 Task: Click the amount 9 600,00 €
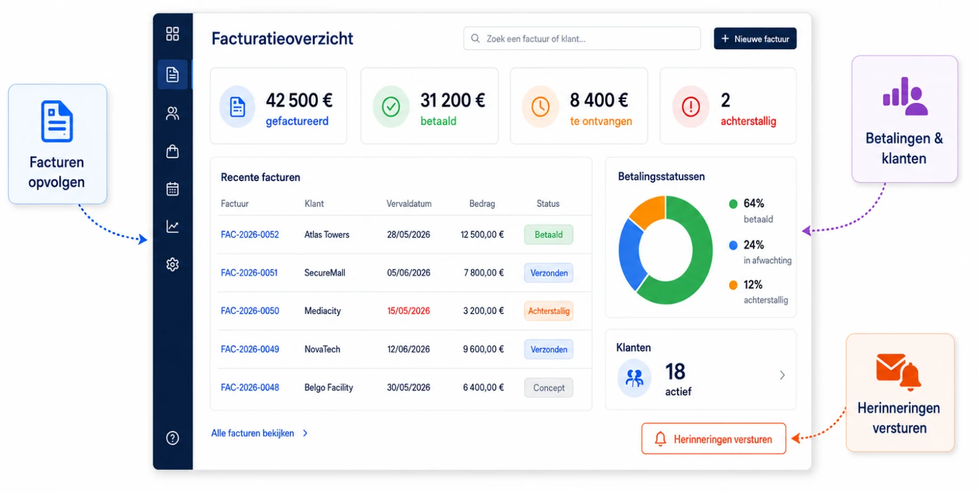483,349
